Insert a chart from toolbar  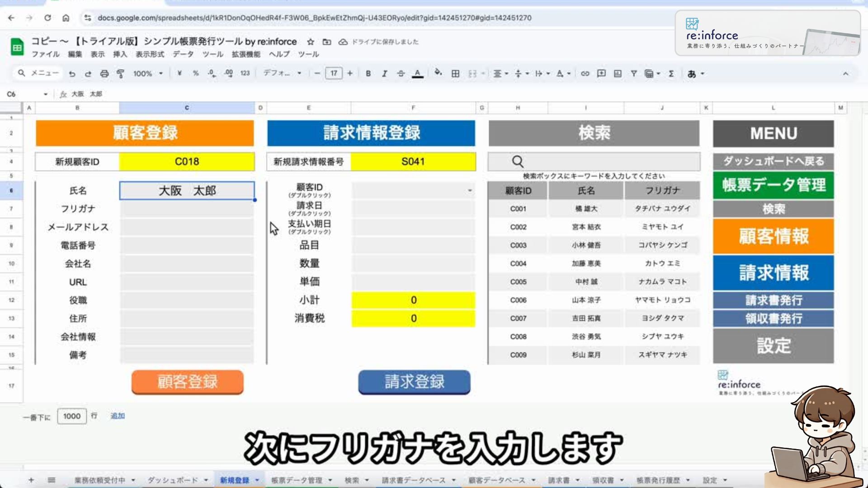618,74
